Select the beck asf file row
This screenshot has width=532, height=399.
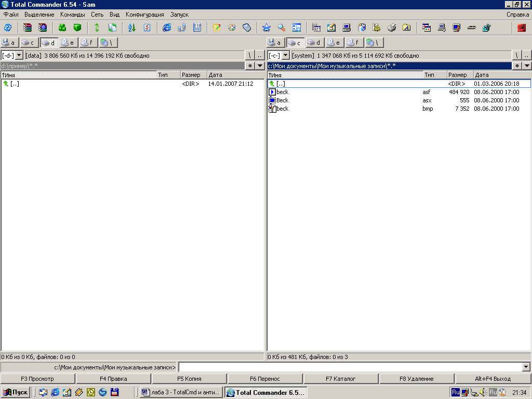click(x=399, y=92)
